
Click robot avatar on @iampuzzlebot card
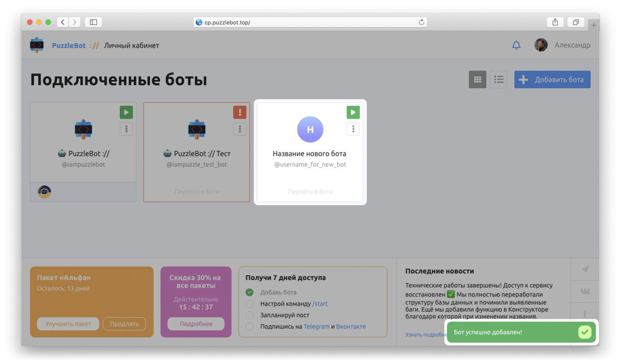point(83,129)
